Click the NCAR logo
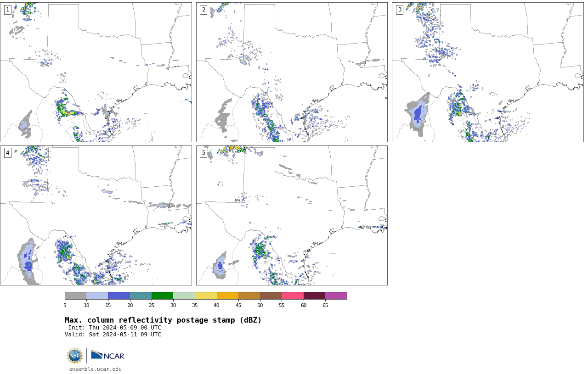 107,355
